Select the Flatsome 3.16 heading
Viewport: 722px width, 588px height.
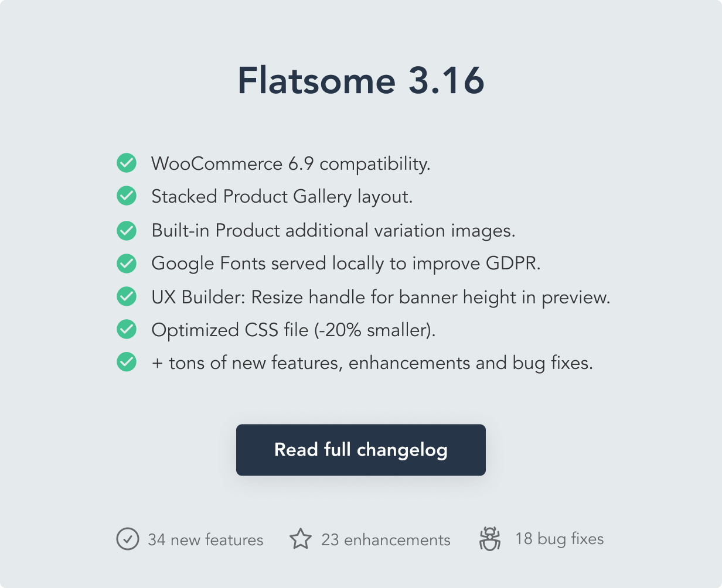click(x=360, y=80)
